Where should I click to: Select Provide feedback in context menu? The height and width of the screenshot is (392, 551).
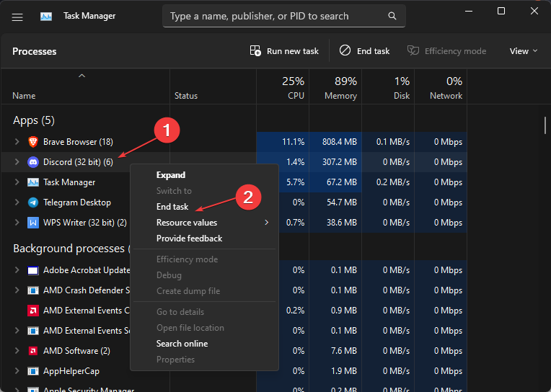[x=204, y=239]
